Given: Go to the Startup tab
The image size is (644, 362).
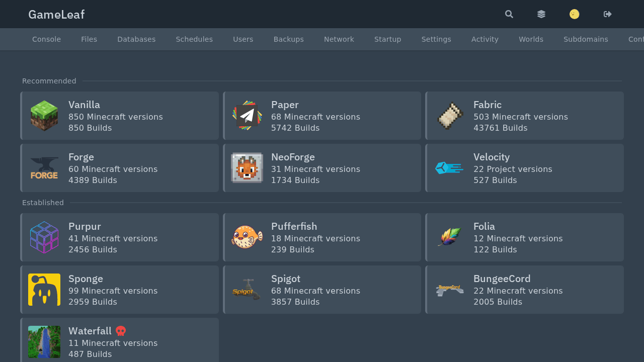Looking at the screenshot, I should [388, 39].
